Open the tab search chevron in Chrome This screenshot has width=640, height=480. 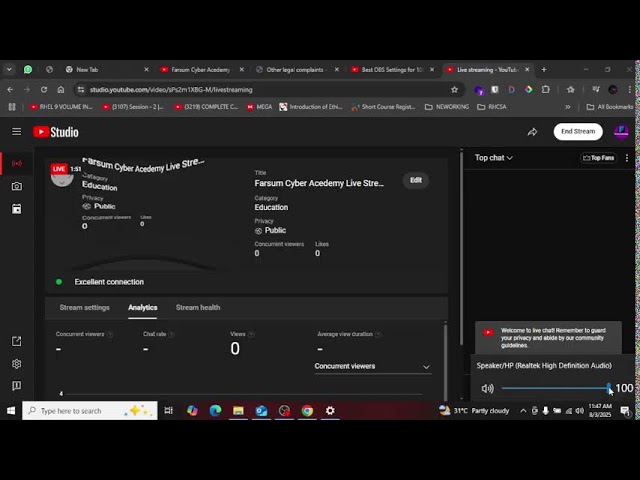(9, 69)
